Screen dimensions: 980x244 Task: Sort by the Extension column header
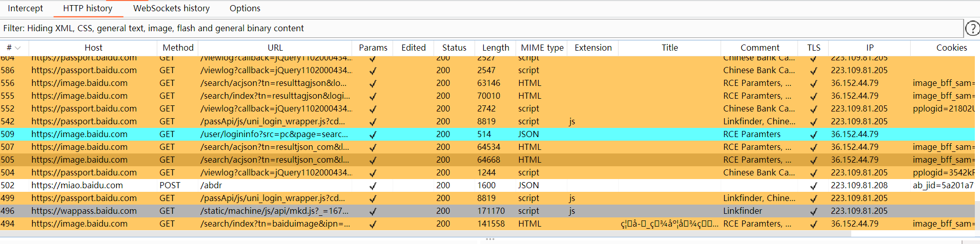593,48
